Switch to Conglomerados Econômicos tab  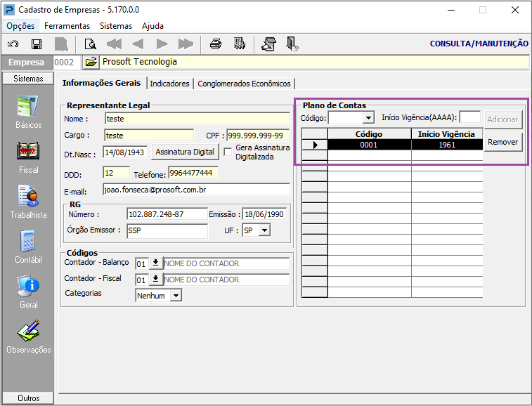click(244, 84)
